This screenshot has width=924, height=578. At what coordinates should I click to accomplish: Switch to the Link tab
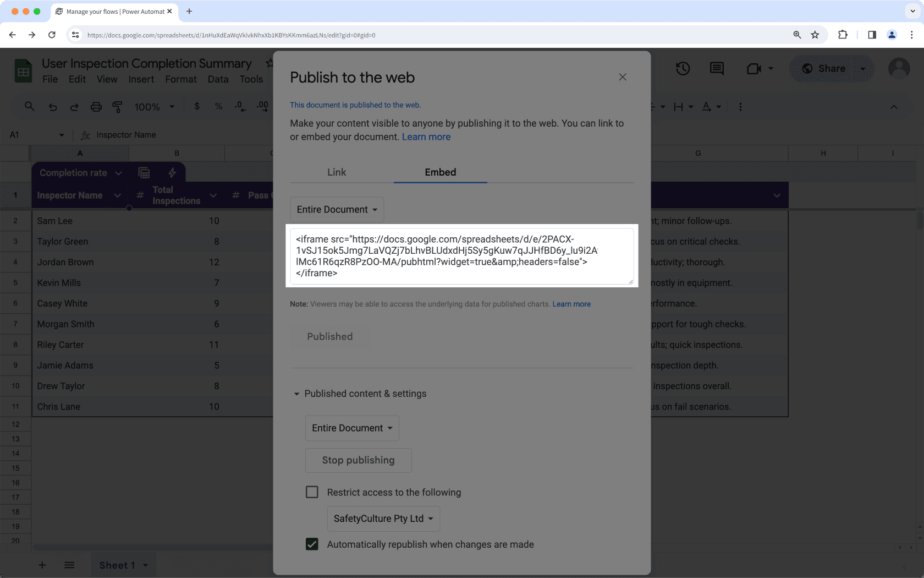click(336, 172)
